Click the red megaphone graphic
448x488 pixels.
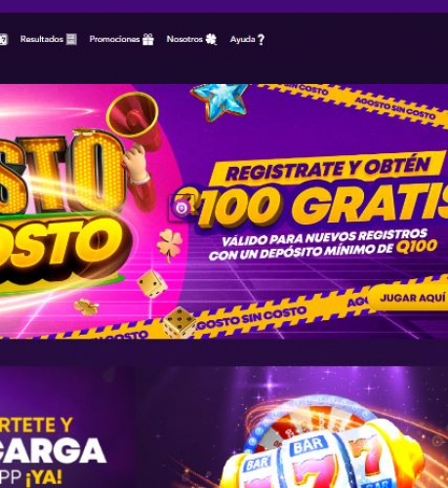tap(135, 120)
